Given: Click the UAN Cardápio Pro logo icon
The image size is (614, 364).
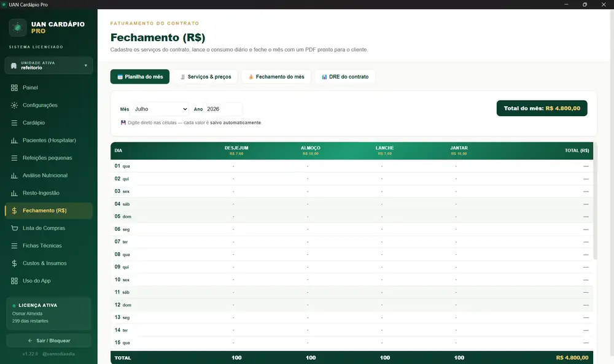Looking at the screenshot, I should click(18, 28).
